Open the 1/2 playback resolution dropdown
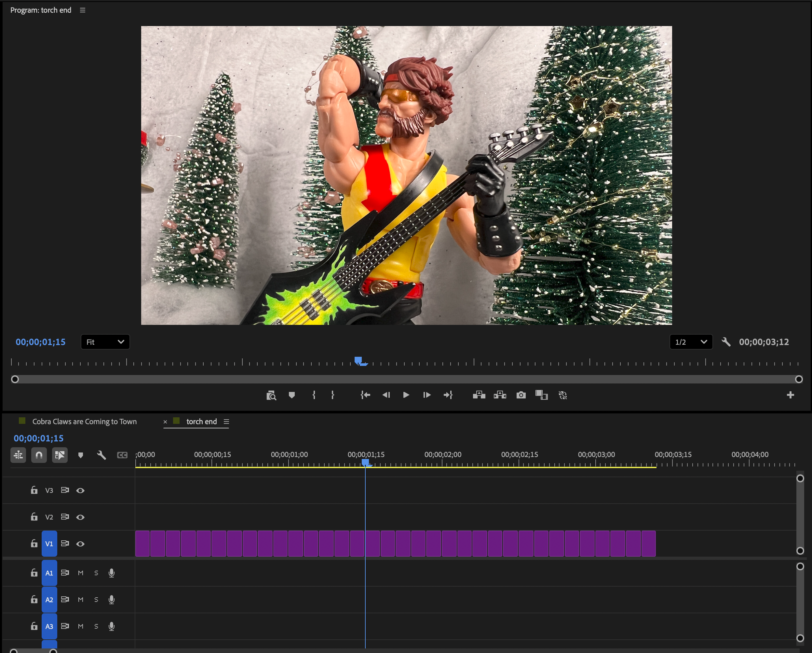Screen dimensions: 812x653 (690, 342)
